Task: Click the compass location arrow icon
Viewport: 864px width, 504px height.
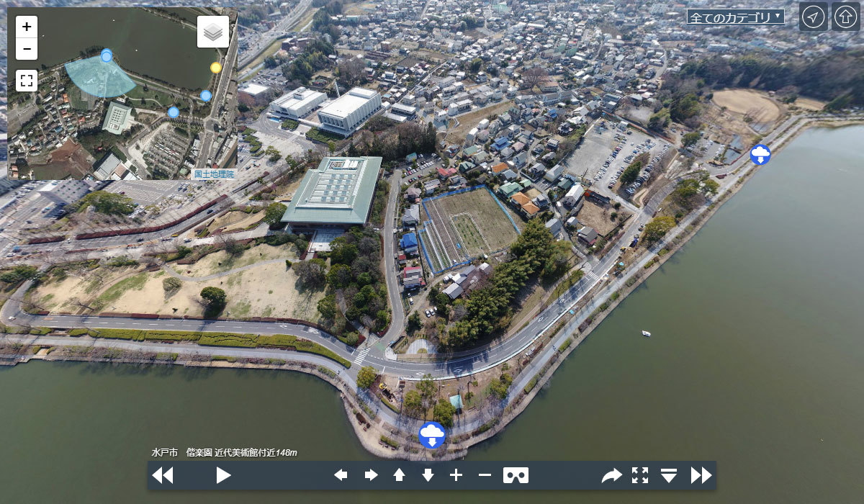Action: coord(813,17)
